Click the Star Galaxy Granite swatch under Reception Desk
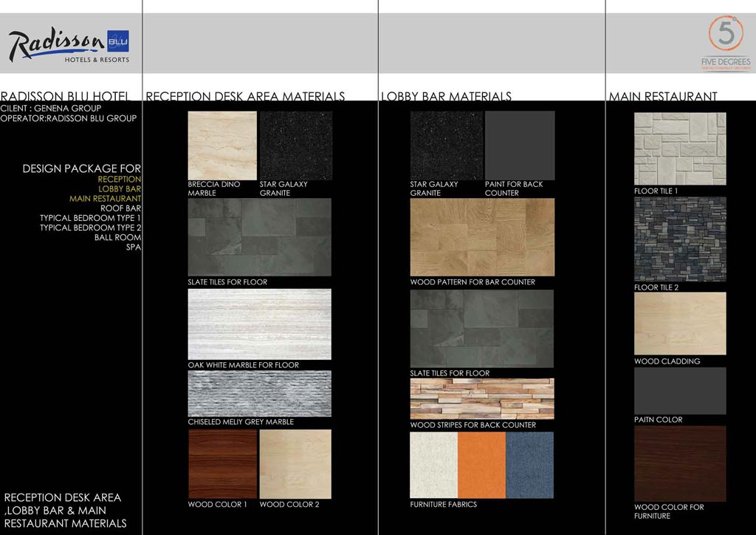The height and width of the screenshot is (535, 756). pos(295,146)
